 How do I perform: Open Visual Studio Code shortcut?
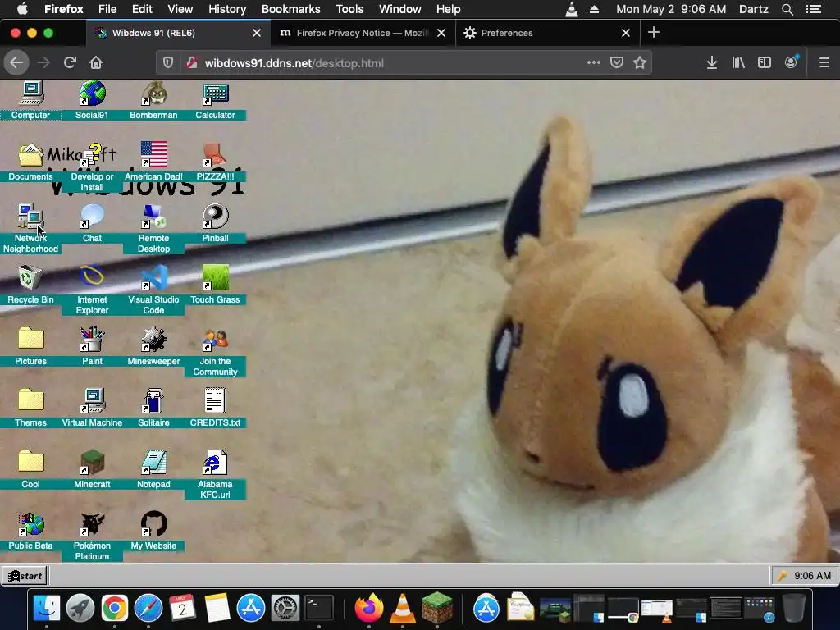pos(153,290)
